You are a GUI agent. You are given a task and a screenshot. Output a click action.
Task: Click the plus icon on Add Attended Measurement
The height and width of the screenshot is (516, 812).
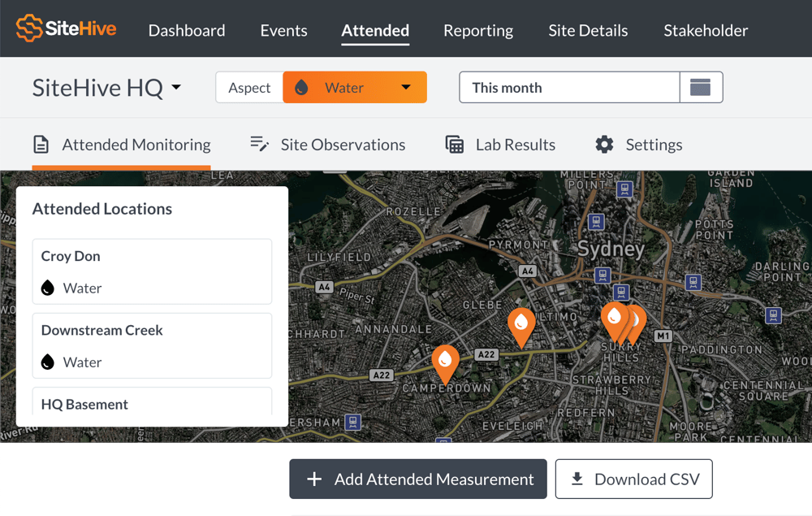tap(314, 479)
